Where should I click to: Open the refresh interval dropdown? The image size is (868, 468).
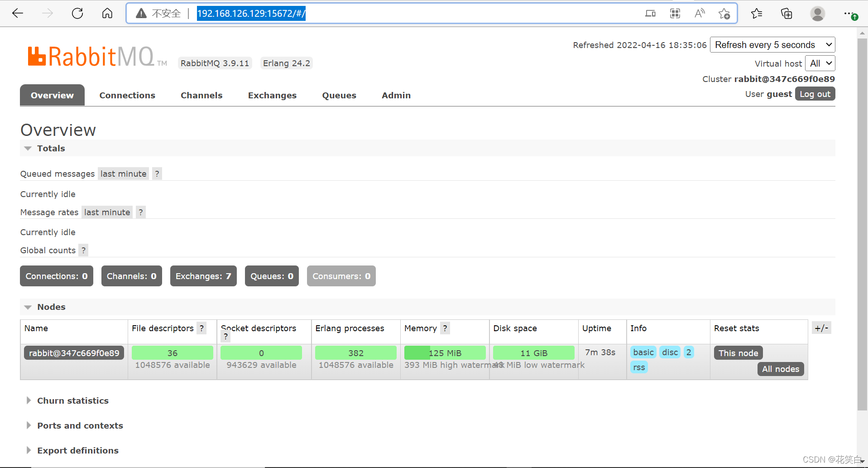coord(772,45)
